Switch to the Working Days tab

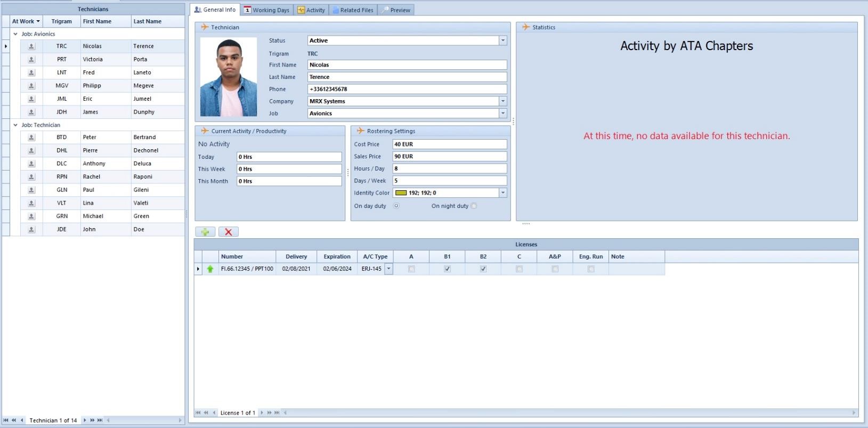point(266,10)
